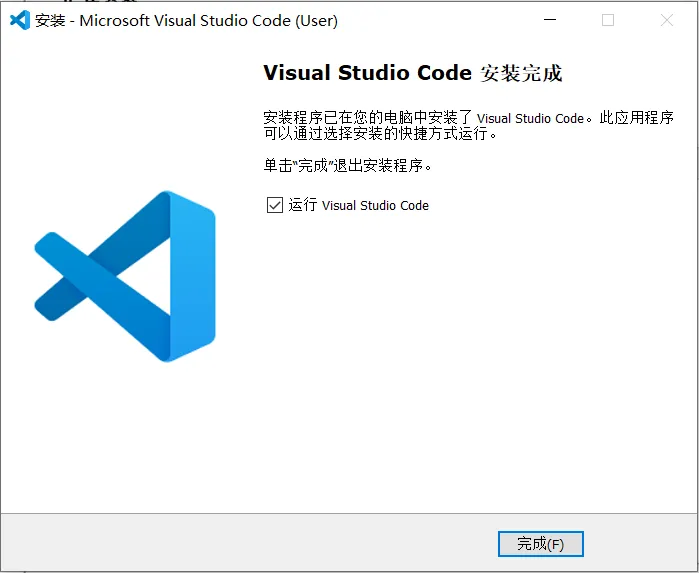
Task: Close the installer window
Action: click(667, 20)
